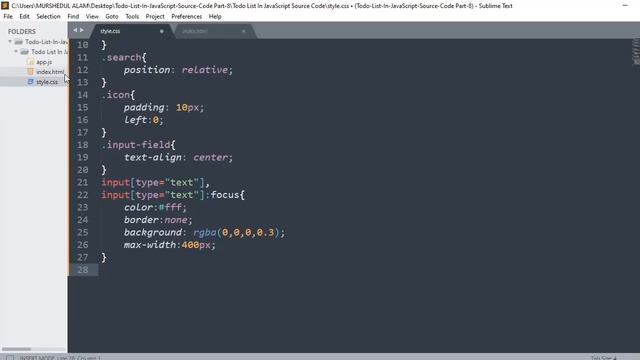Click the .search selector on line 11

[121, 57]
